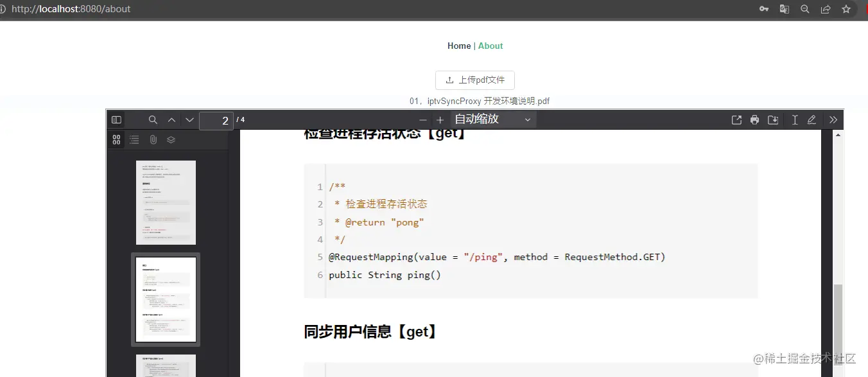
Task: Zoom out using the minus control
Action: point(423,119)
